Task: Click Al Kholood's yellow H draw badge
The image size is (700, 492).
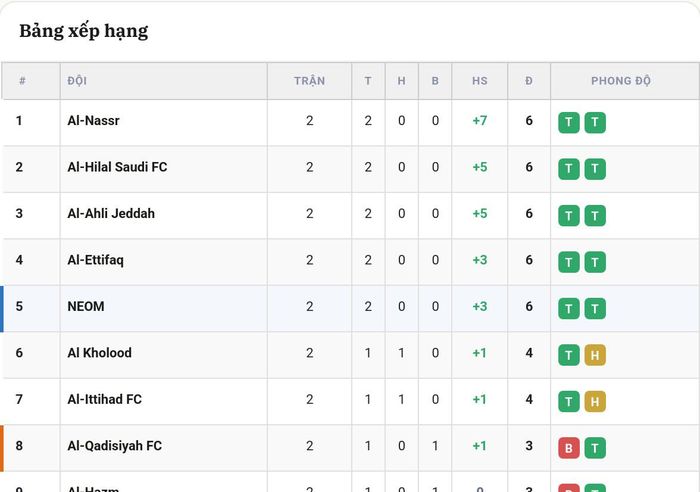Action: click(595, 355)
